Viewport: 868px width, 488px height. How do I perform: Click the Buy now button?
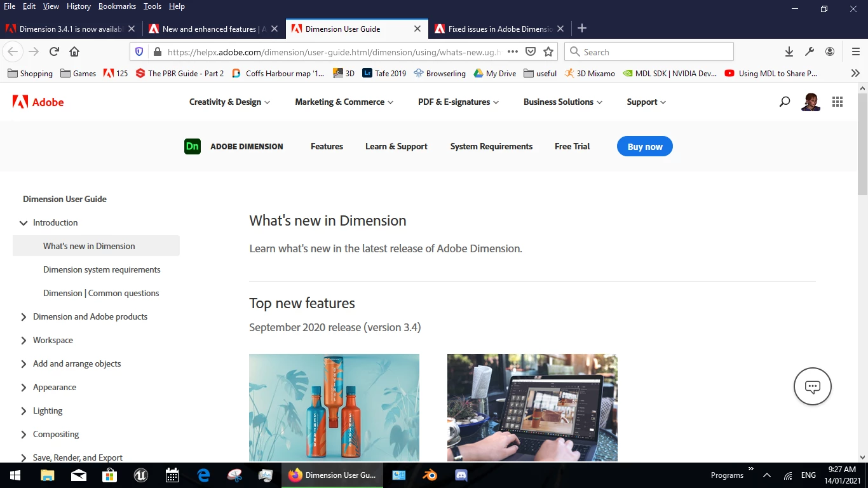645,146
